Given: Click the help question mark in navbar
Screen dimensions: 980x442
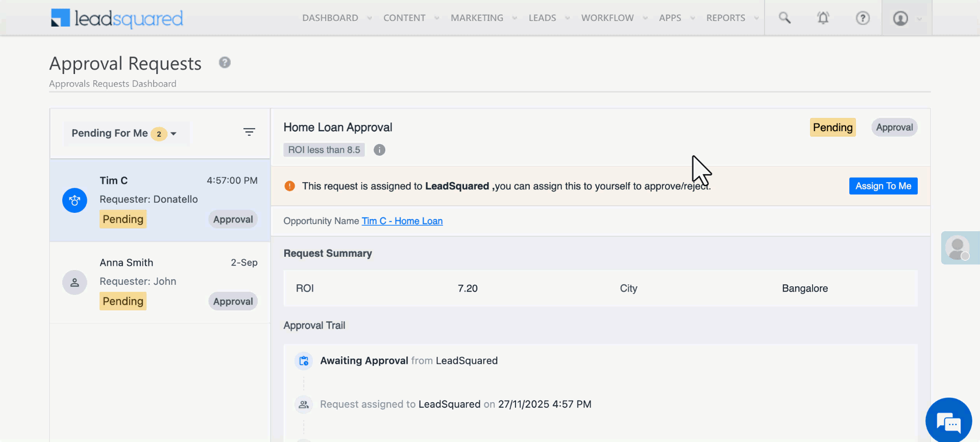Looking at the screenshot, I should pyautogui.click(x=862, y=18).
